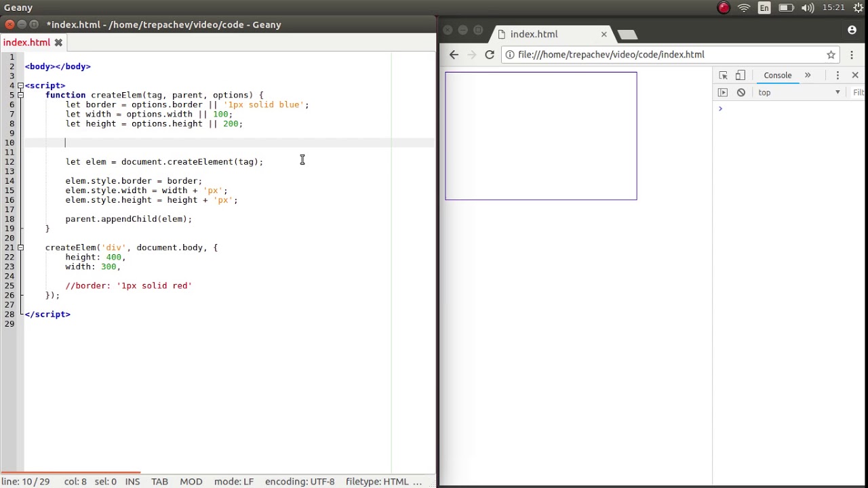The image size is (868, 488).
Task: Click the MOD indicator in status bar
Action: 191,481
